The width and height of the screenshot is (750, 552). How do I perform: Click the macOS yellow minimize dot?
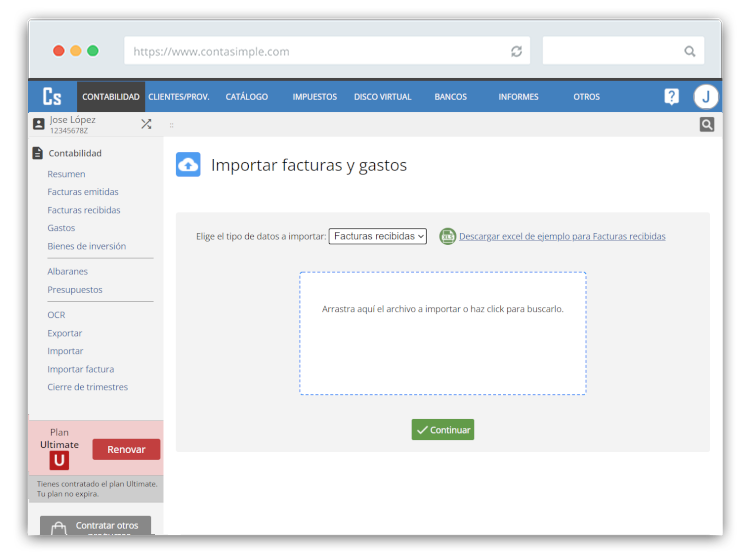(x=76, y=51)
